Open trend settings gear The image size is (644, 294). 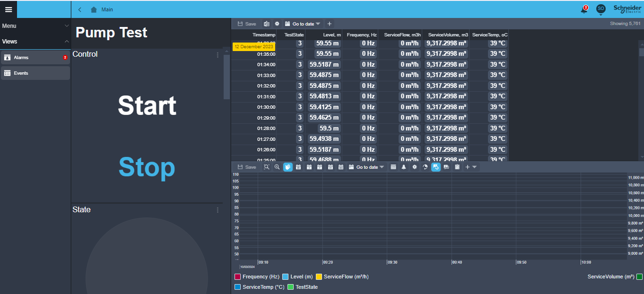point(415,167)
